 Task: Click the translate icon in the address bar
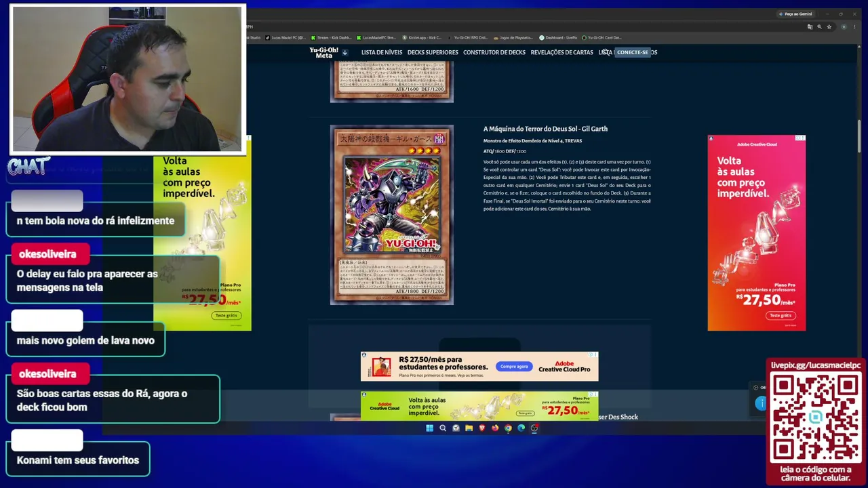[x=810, y=26]
